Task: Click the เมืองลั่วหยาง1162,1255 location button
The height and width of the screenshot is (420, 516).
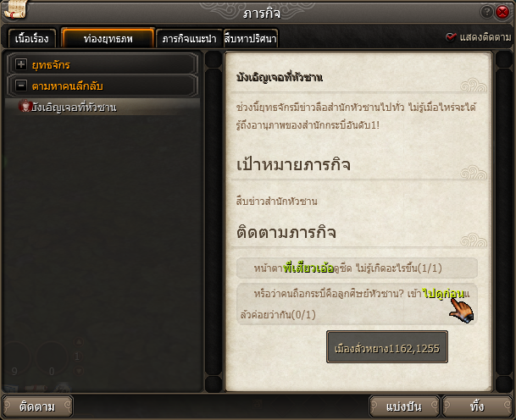Action: (387, 347)
